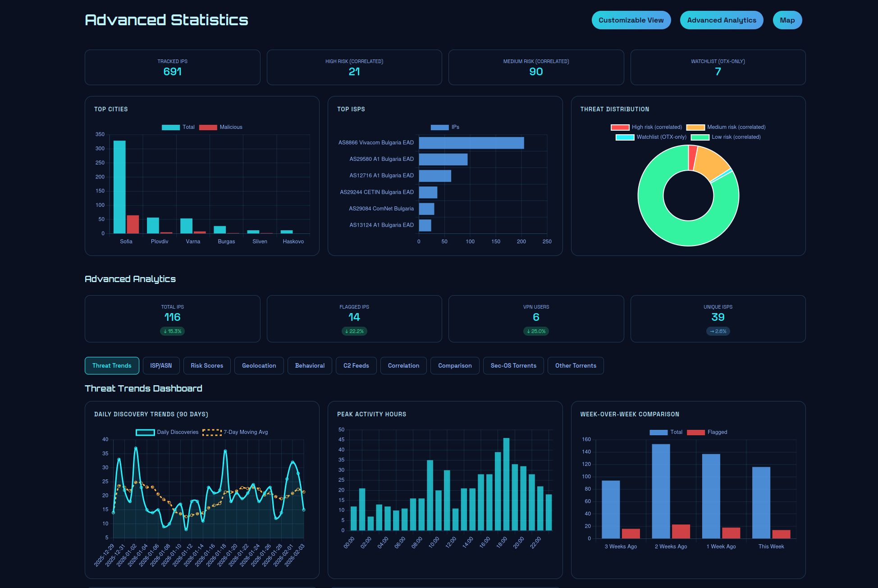
Task: Switch to the ISP/ASN tab
Action: click(161, 365)
